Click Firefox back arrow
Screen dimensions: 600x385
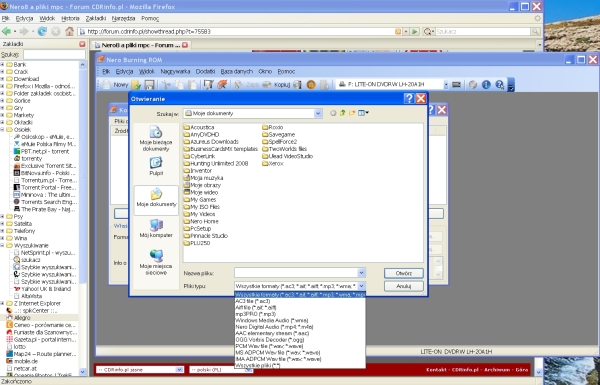coord(6,31)
